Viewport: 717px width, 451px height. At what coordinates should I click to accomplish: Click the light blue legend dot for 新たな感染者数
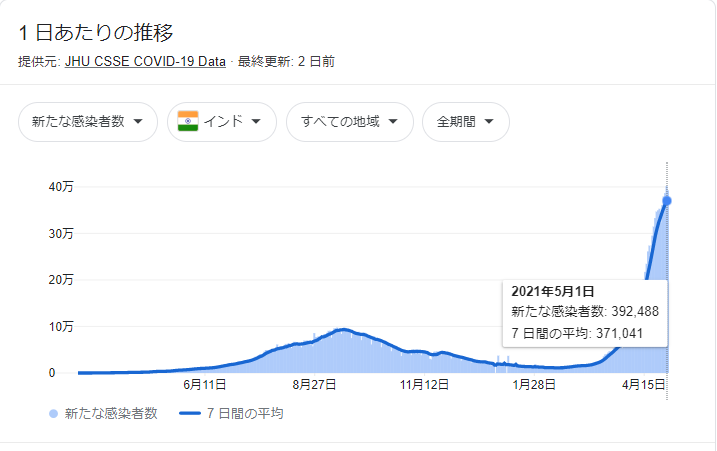[54, 413]
